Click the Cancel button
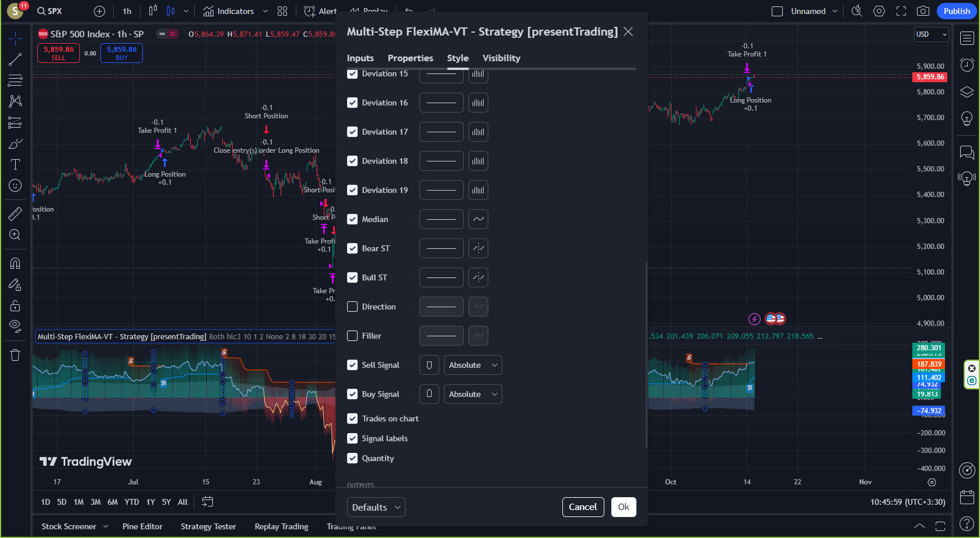980x538 pixels. click(582, 507)
